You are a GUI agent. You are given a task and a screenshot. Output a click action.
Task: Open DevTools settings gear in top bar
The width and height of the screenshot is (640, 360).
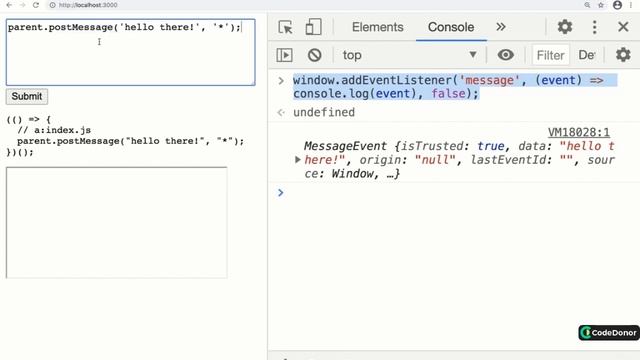tap(565, 27)
